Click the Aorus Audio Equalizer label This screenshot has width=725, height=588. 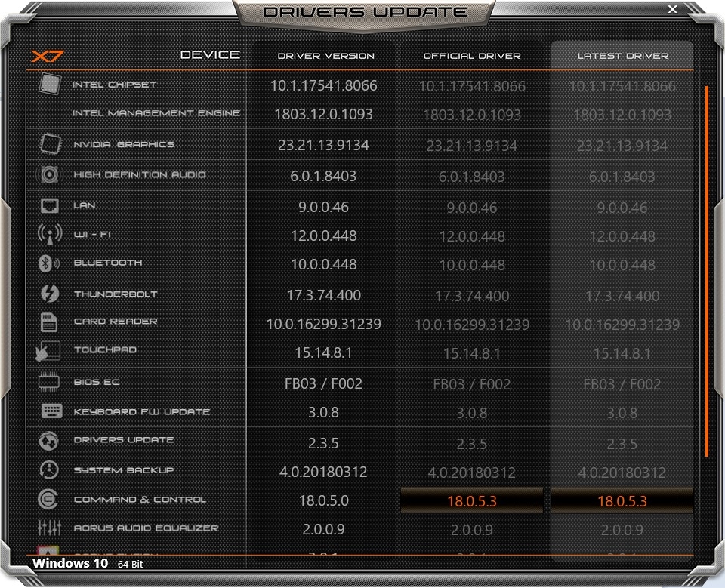(x=146, y=528)
